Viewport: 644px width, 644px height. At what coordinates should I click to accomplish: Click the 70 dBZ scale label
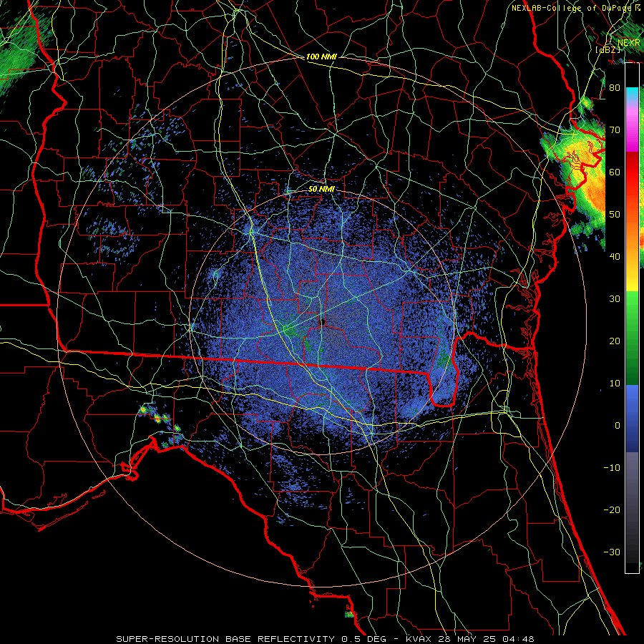(615, 130)
